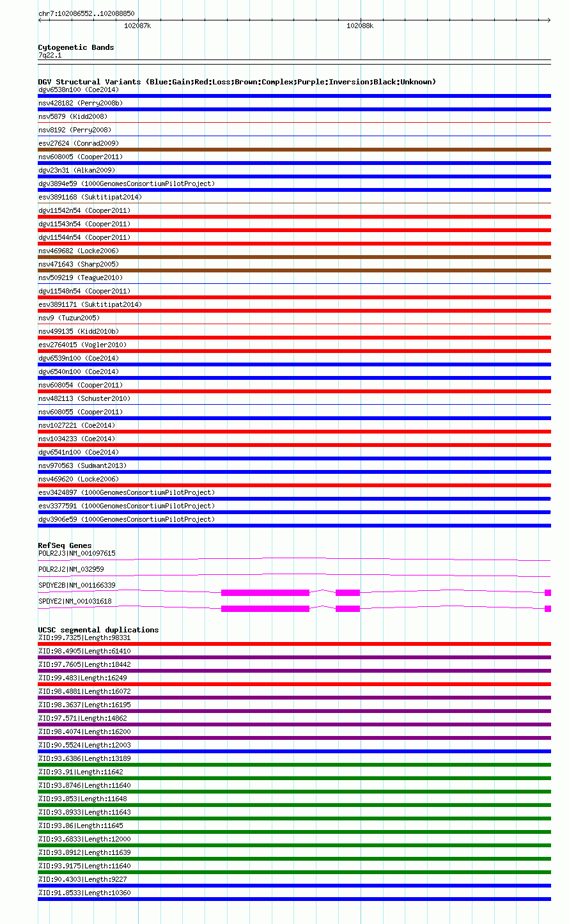Open variant nsv608005 (Cooper2011) label
This screenshot has height=924, width=569.
(x=81, y=157)
